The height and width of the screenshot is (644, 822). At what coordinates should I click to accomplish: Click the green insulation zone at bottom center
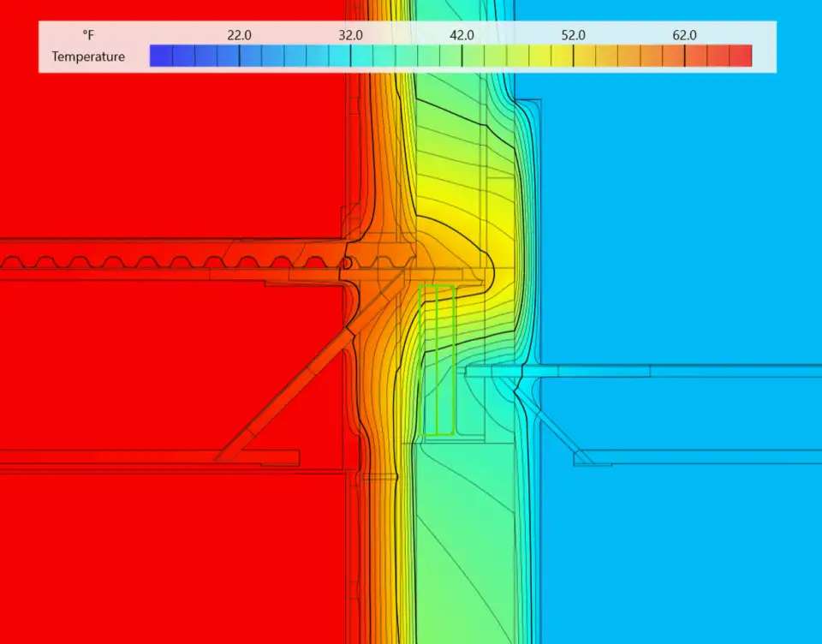[462, 548]
